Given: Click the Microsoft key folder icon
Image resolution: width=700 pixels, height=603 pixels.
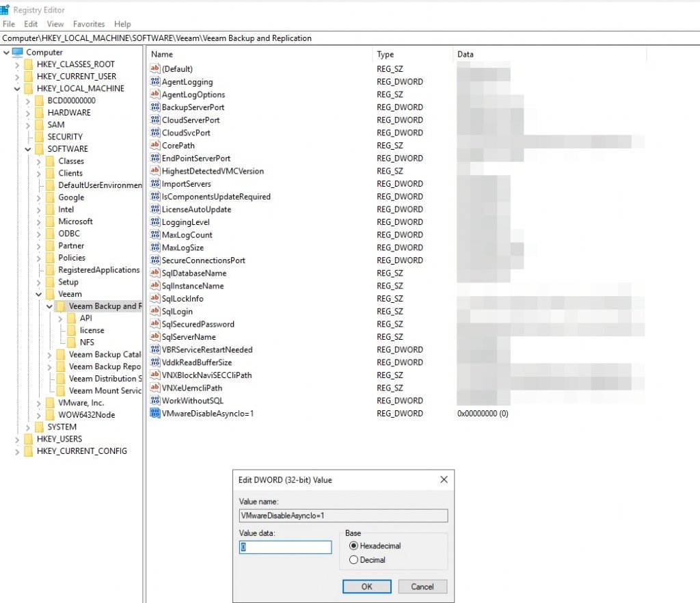Looking at the screenshot, I should point(50,222).
